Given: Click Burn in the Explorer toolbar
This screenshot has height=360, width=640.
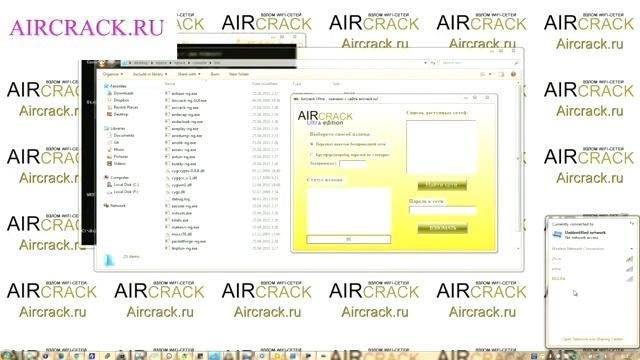Looking at the screenshot, I should pyautogui.click(x=215, y=74).
